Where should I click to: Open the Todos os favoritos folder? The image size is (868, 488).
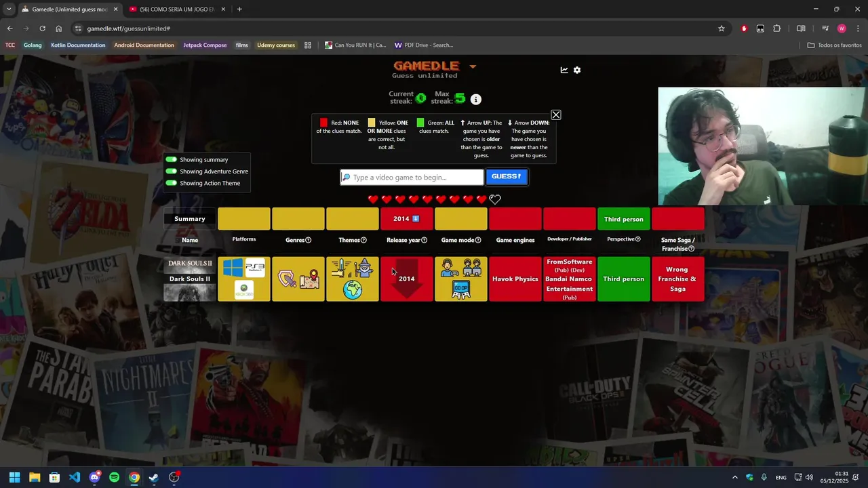834,45
